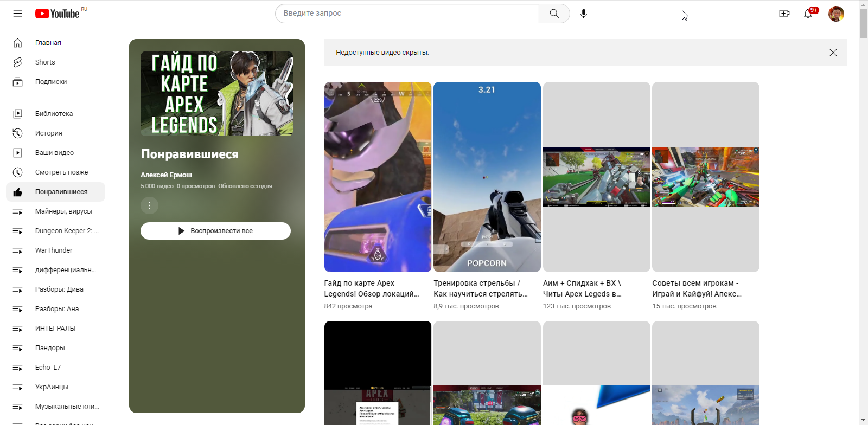Open the Тренировка стрельбы video title
Viewport: 868px width, 425px height.
click(481, 288)
